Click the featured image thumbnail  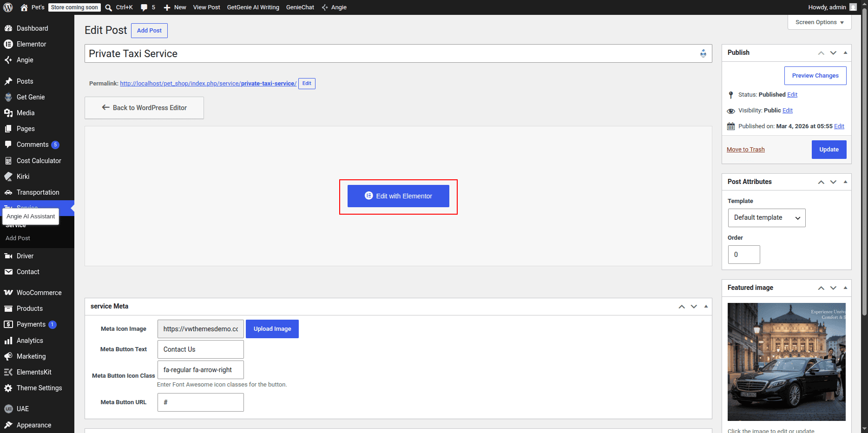(x=786, y=362)
